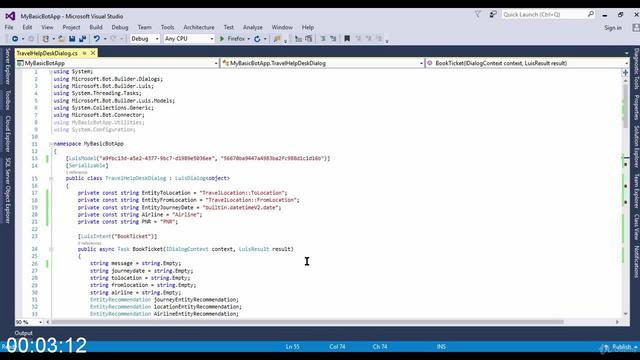The height and width of the screenshot is (360, 640).
Task: Click the Save All toolbar icon
Action: tap(82, 39)
